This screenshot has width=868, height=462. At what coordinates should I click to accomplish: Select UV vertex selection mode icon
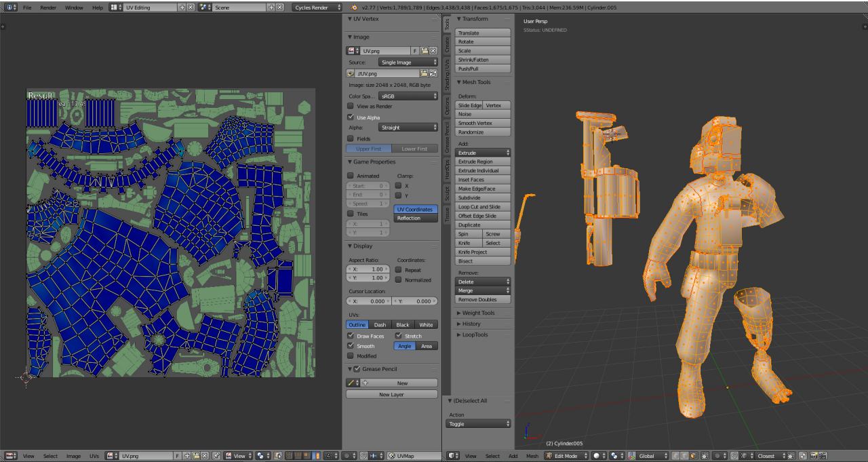[288, 456]
